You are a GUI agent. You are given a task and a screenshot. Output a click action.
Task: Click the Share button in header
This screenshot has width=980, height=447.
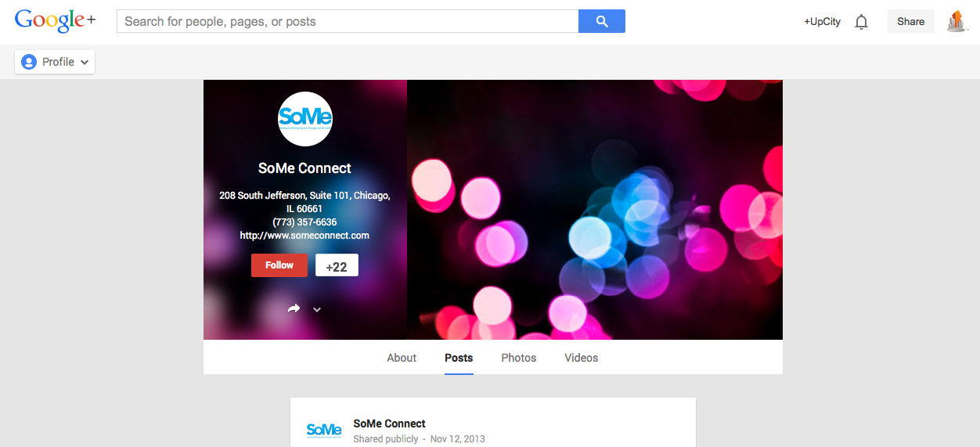coord(911,21)
